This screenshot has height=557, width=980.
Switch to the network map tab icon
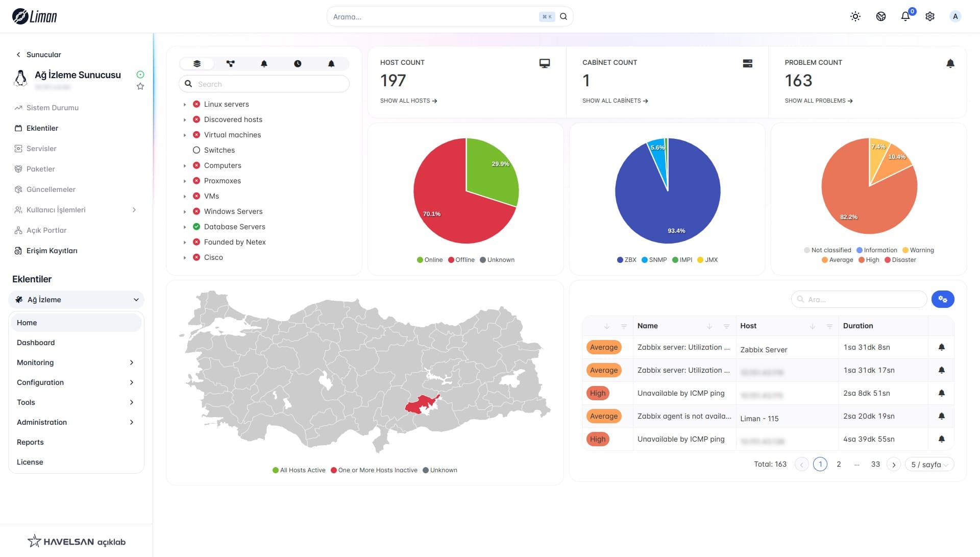tap(231, 63)
